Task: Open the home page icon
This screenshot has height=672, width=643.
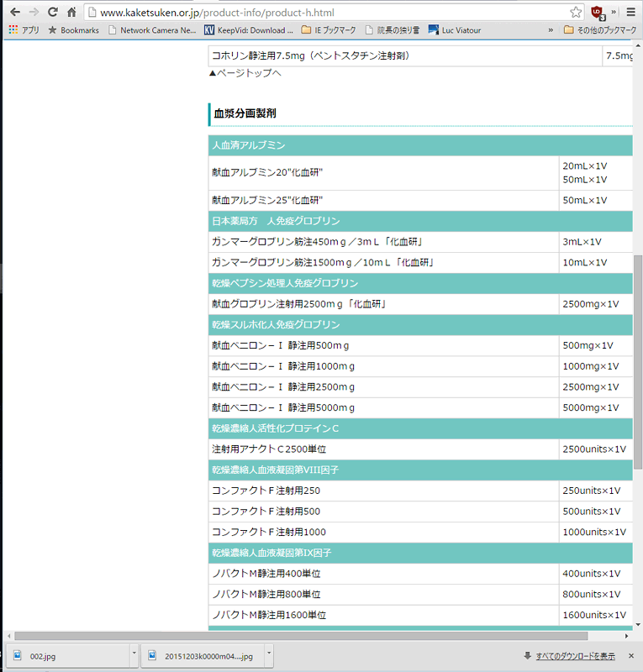Action: (71, 12)
